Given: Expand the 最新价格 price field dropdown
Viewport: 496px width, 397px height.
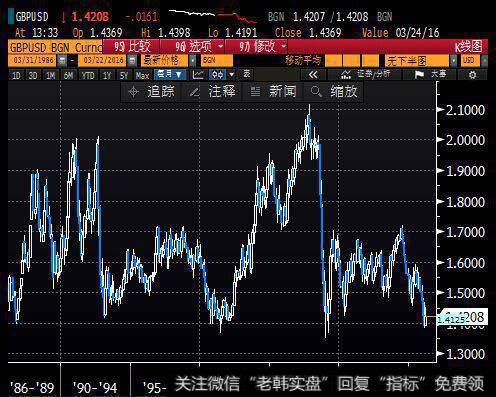Looking at the screenshot, I should [193, 61].
